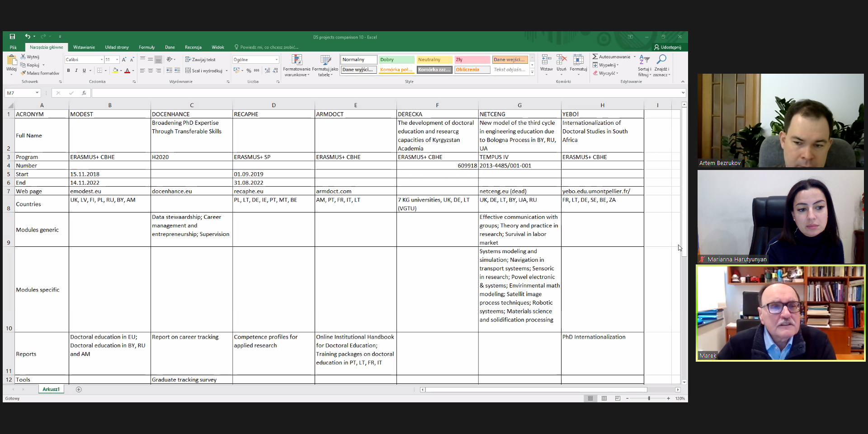This screenshot has height=434, width=868.
Task: Click the Undo arrow icon
Action: pyautogui.click(x=28, y=37)
